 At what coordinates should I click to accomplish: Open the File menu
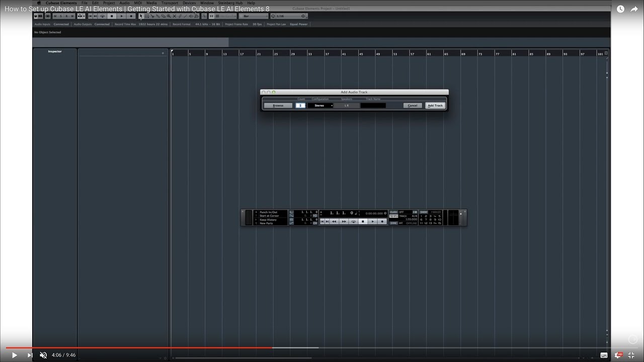tap(85, 3)
